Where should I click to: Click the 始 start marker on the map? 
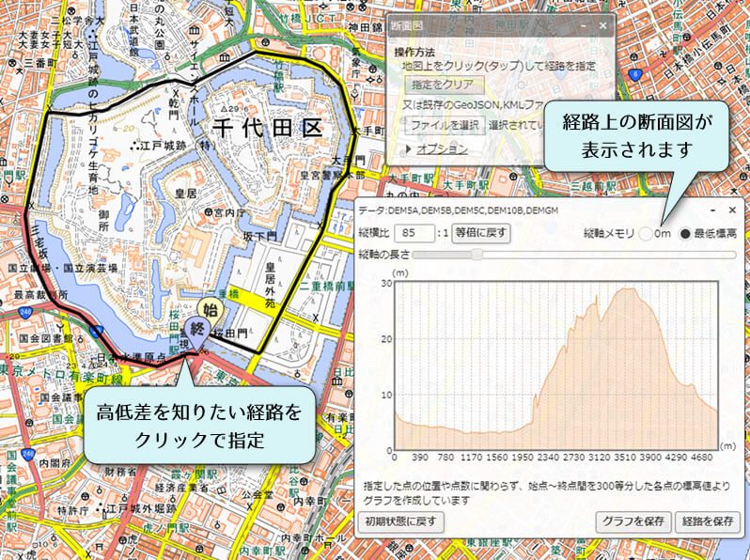point(211,310)
